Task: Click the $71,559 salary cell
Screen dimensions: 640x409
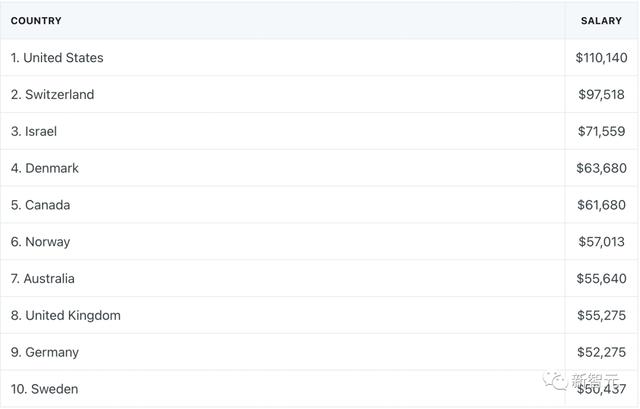Action: tap(601, 132)
